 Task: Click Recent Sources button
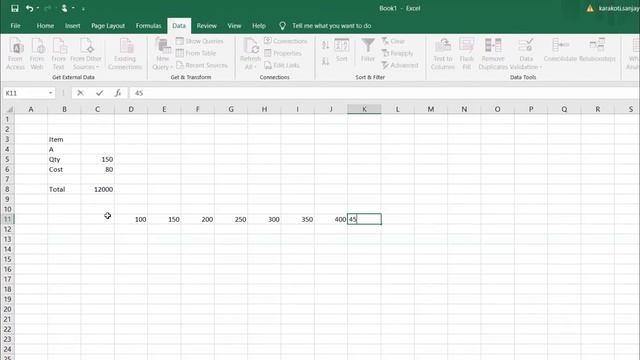click(x=202, y=65)
